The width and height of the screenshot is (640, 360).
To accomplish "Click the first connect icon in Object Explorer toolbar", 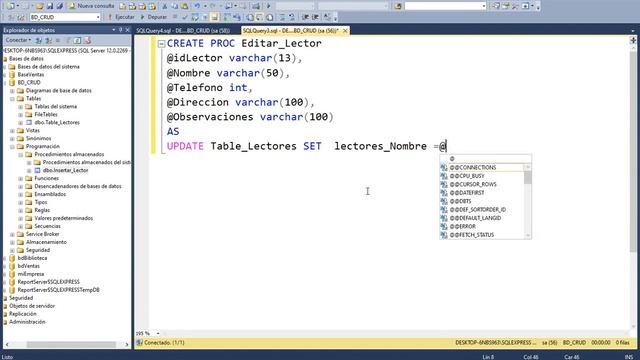I will coord(38,40).
